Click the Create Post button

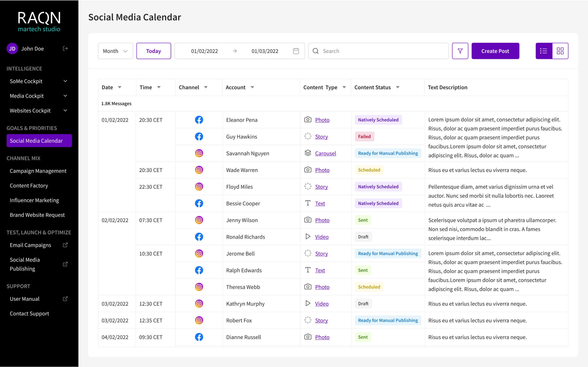pos(495,51)
